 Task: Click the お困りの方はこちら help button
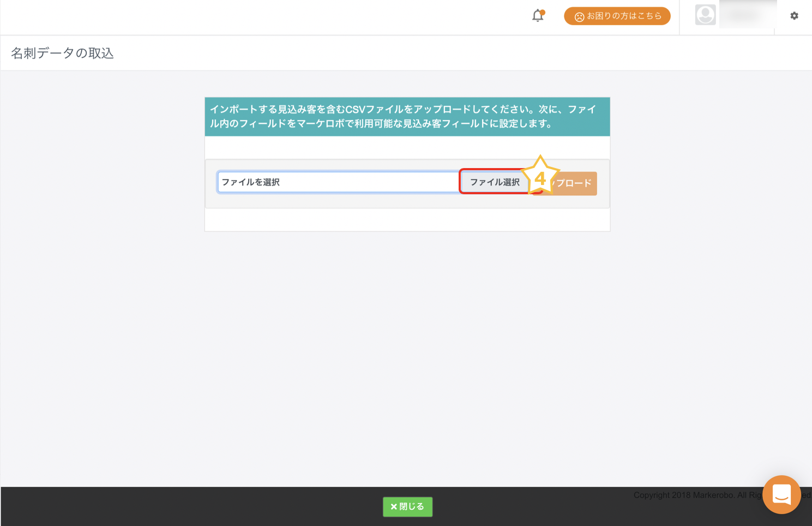click(617, 16)
